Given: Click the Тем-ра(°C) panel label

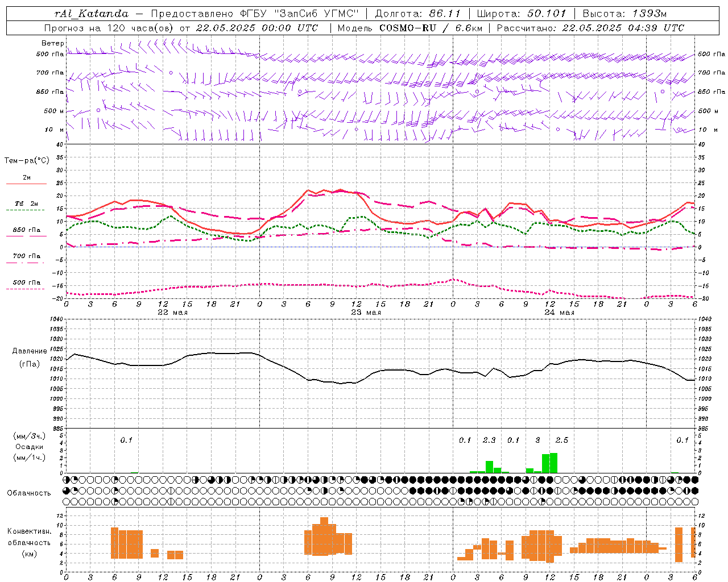Looking at the screenshot, I should [x=27, y=161].
